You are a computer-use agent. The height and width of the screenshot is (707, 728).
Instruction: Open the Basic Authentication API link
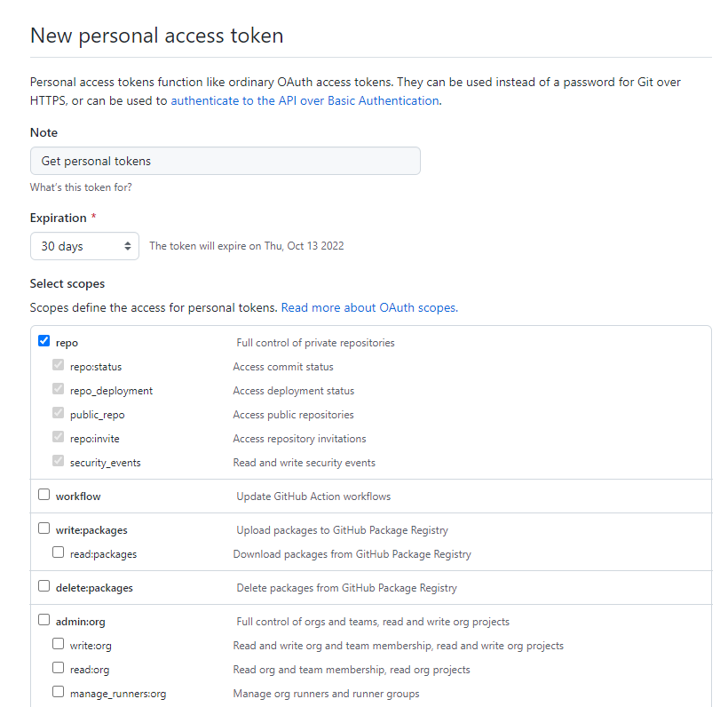305,101
